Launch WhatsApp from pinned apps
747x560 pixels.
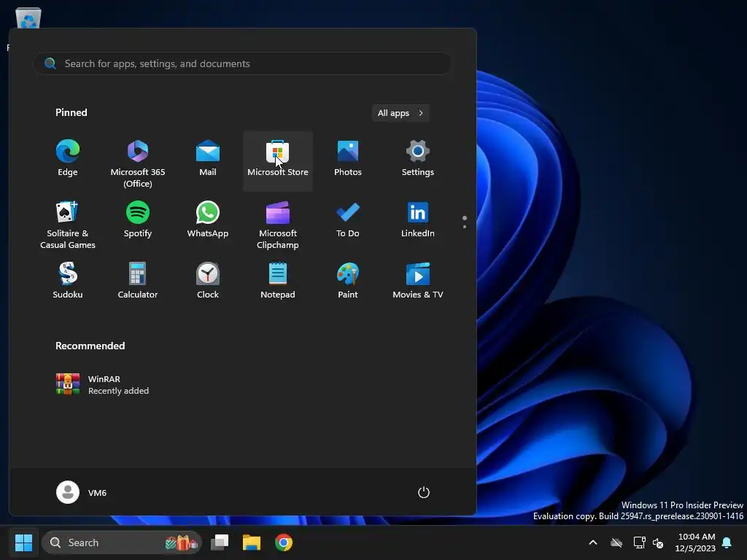[x=208, y=220]
